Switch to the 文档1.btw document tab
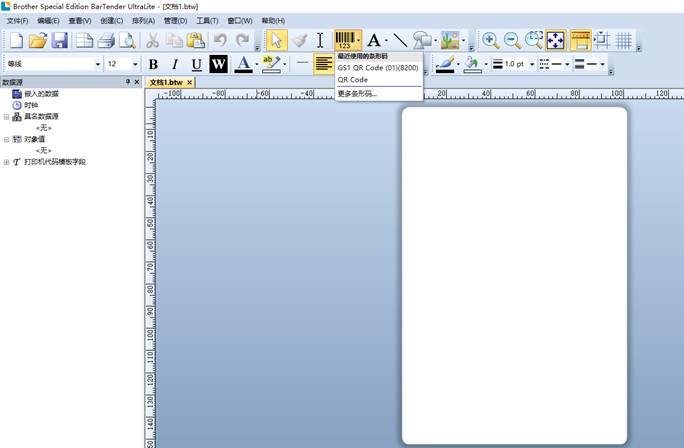This screenshot has width=684, height=448. point(166,82)
